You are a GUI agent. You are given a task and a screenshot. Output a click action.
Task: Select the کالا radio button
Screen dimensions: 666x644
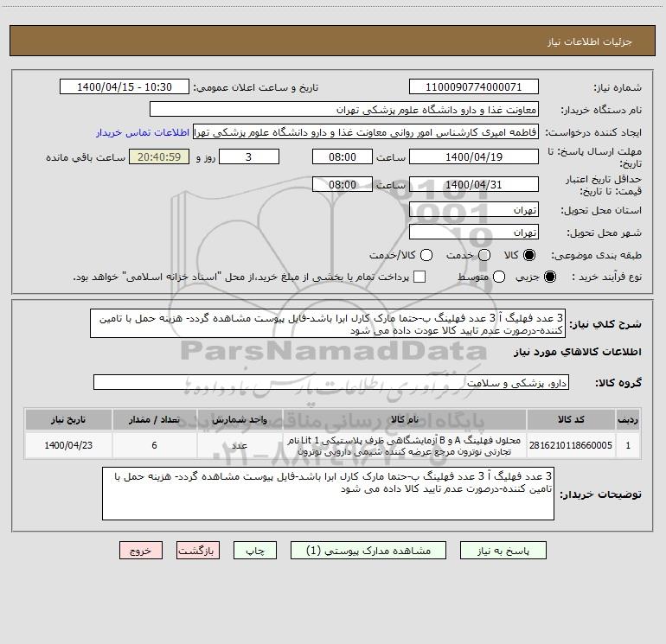(529, 255)
